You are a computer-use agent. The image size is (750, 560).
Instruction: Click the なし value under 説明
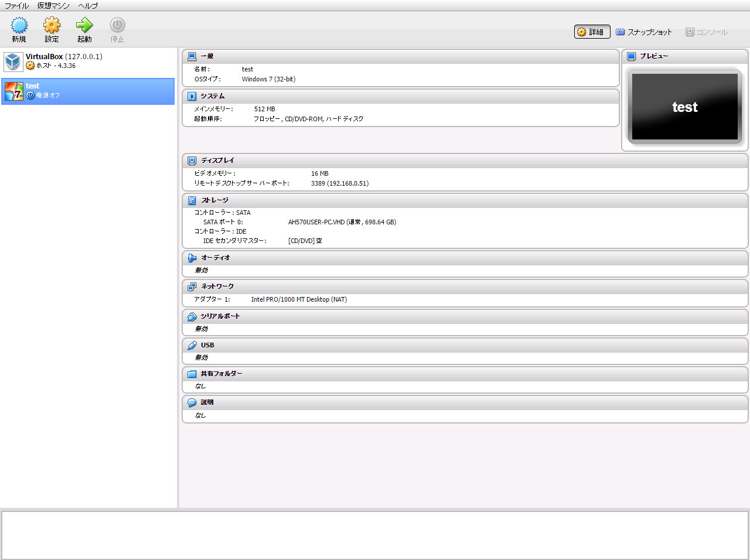200,415
